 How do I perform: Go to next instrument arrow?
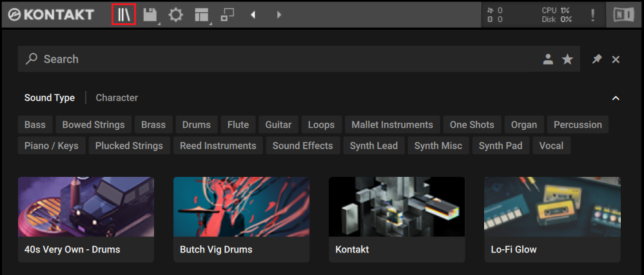[279, 15]
